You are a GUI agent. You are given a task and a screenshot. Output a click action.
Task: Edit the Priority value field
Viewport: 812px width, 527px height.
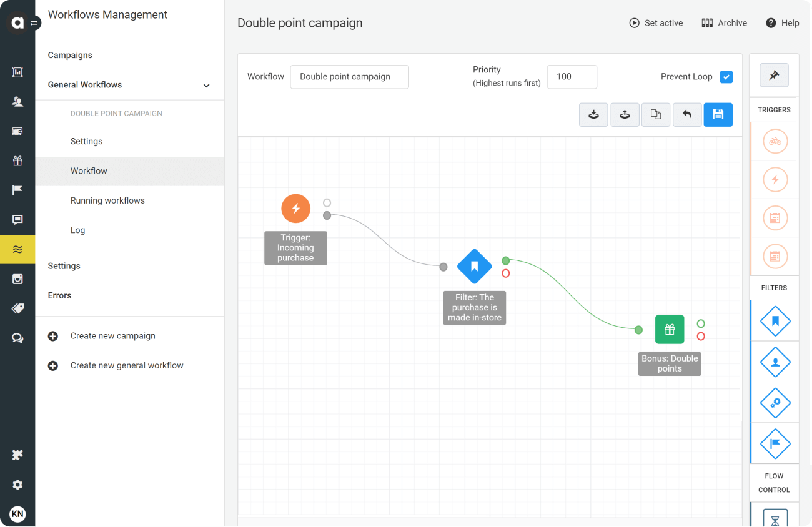572,76
